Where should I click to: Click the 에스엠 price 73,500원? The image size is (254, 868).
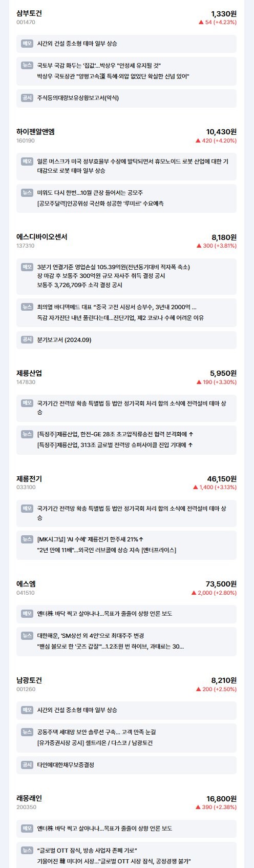pos(221,584)
